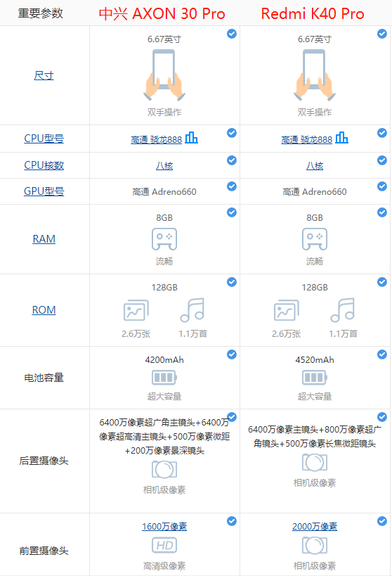Image resolution: width=392 pixels, height=576 pixels.
Task: Toggle the Redmi battery capacity checkmark
Action: pyautogui.click(x=382, y=354)
